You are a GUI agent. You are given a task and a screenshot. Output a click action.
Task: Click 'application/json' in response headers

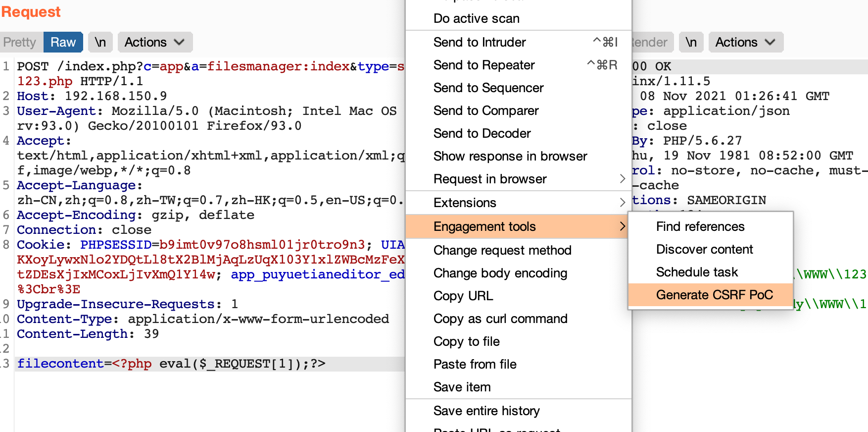(x=726, y=111)
